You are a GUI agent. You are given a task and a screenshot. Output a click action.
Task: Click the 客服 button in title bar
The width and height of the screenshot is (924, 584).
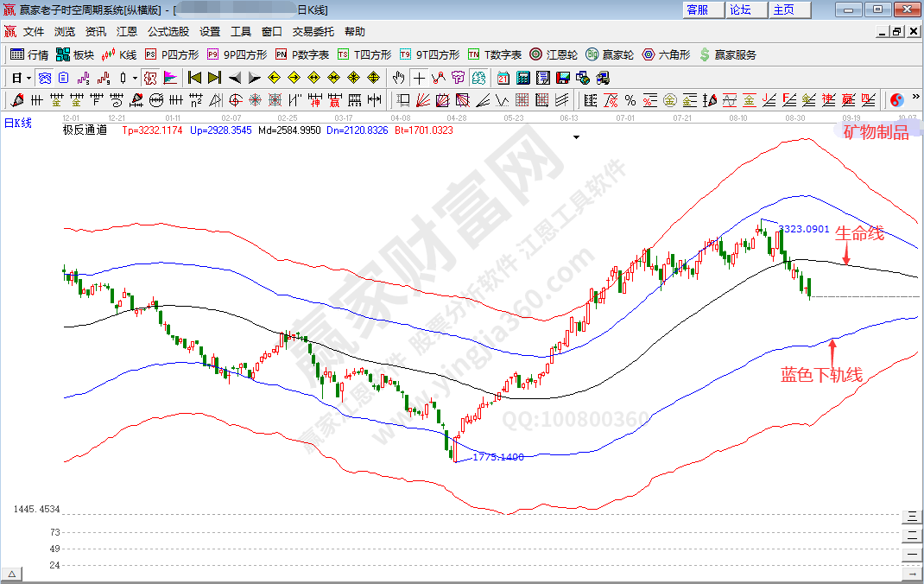point(697,10)
